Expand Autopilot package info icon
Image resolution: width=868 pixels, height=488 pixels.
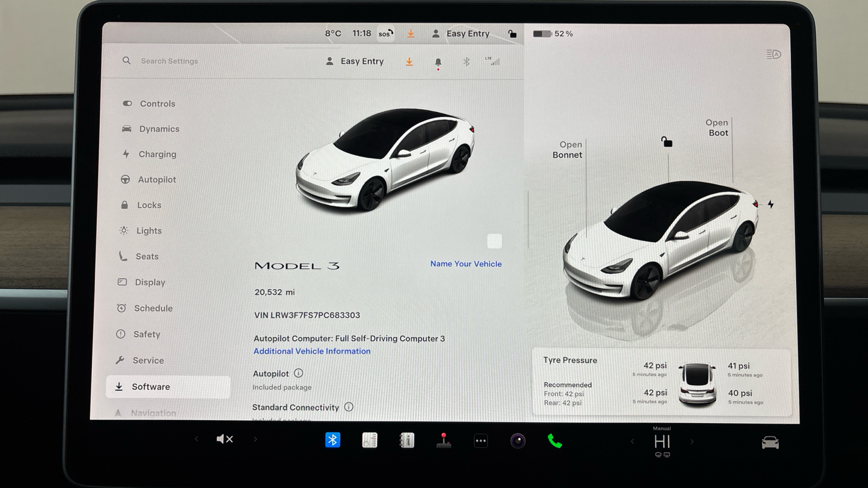[x=298, y=373]
